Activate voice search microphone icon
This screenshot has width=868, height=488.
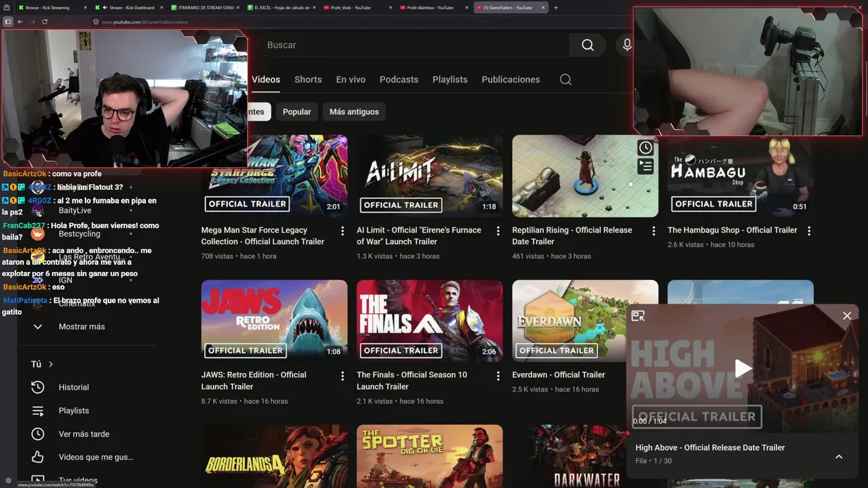pos(627,45)
